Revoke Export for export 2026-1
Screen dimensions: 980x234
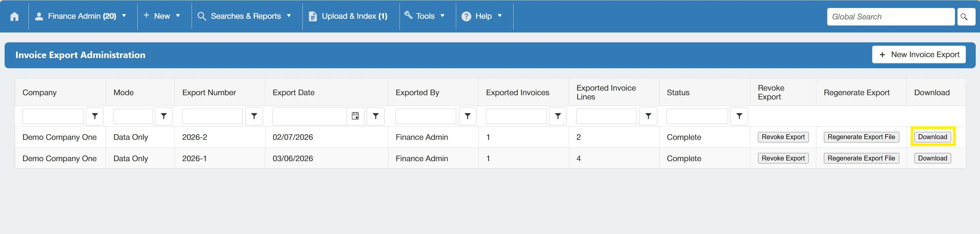click(x=783, y=158)
